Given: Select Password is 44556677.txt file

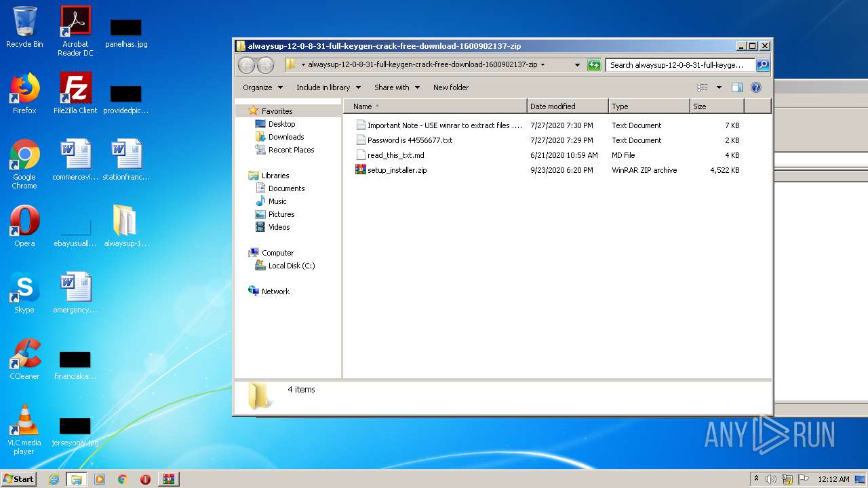Looking at the screenshot, I should click(410, 140).
